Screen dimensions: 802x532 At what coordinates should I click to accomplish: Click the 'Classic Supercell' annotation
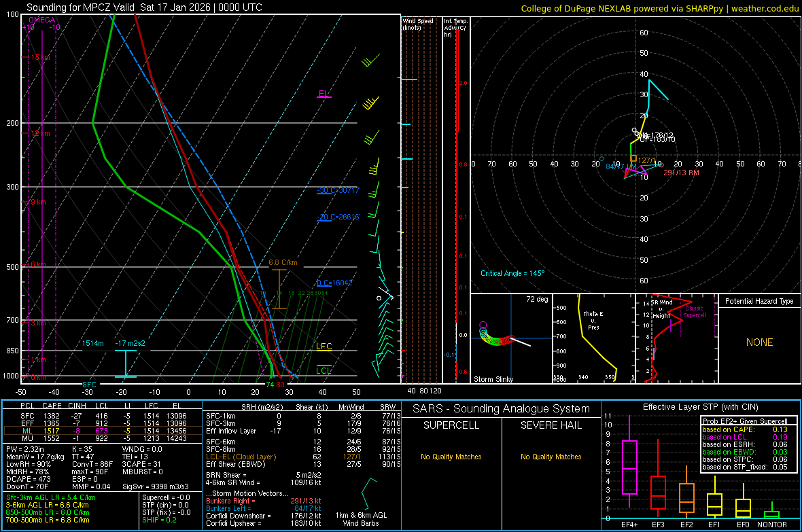tap(694, 312)
